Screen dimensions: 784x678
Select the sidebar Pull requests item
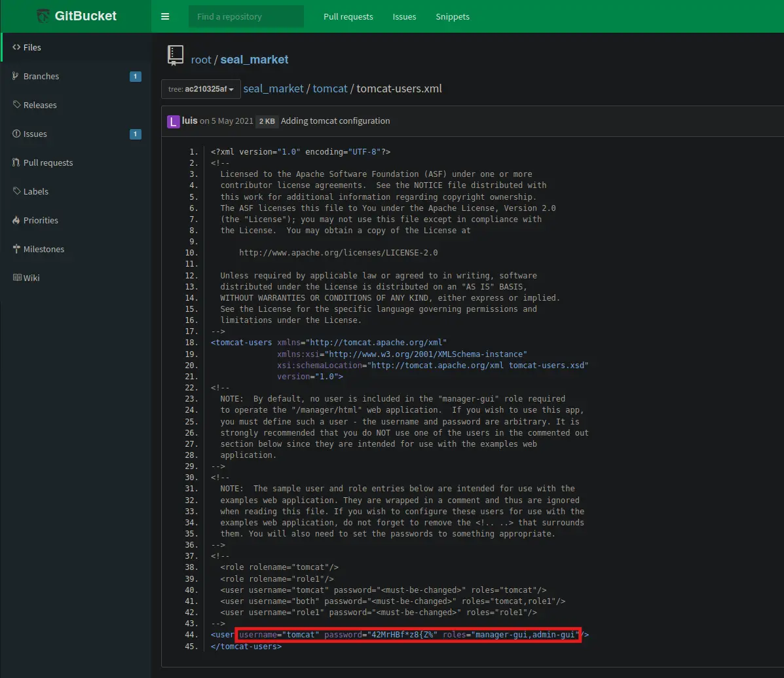click(x=76, y=162)
